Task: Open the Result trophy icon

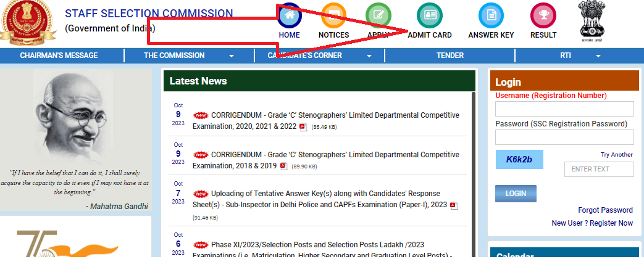Action: (x=543, y=15)
